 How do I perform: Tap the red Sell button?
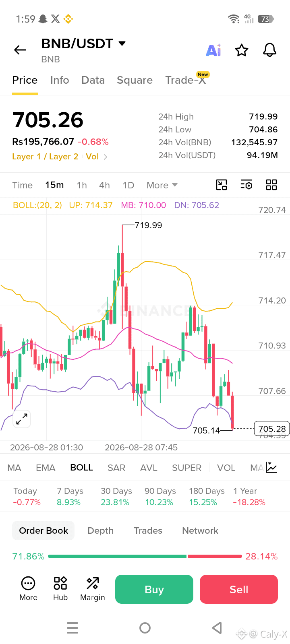click(239, 589)
